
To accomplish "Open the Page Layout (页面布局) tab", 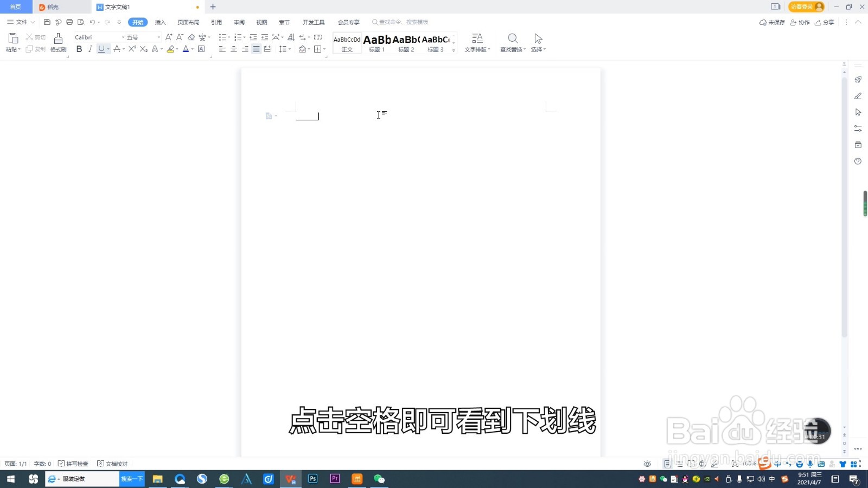I will (x=188, y=22).
